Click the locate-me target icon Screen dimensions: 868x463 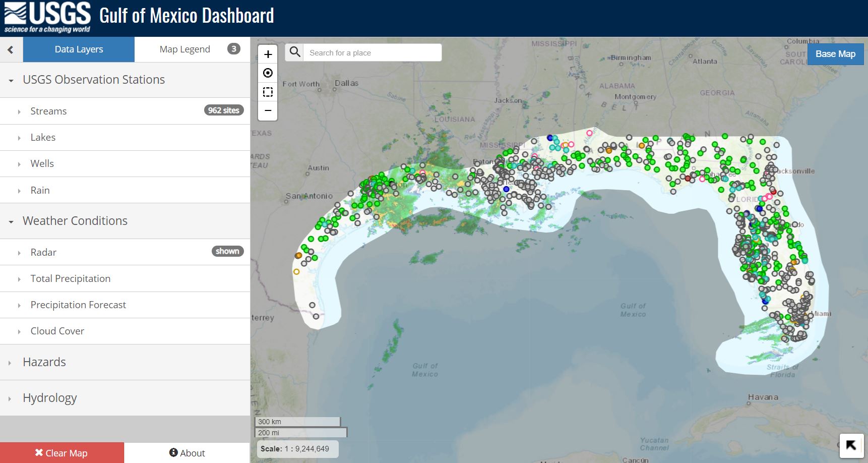coord(268,73)
